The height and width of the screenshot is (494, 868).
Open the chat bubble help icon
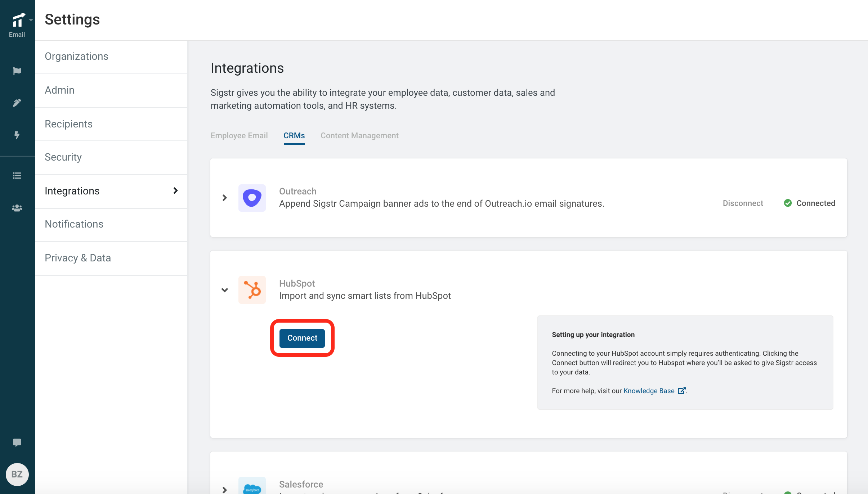pyautogui.click(x=17, y=443)
